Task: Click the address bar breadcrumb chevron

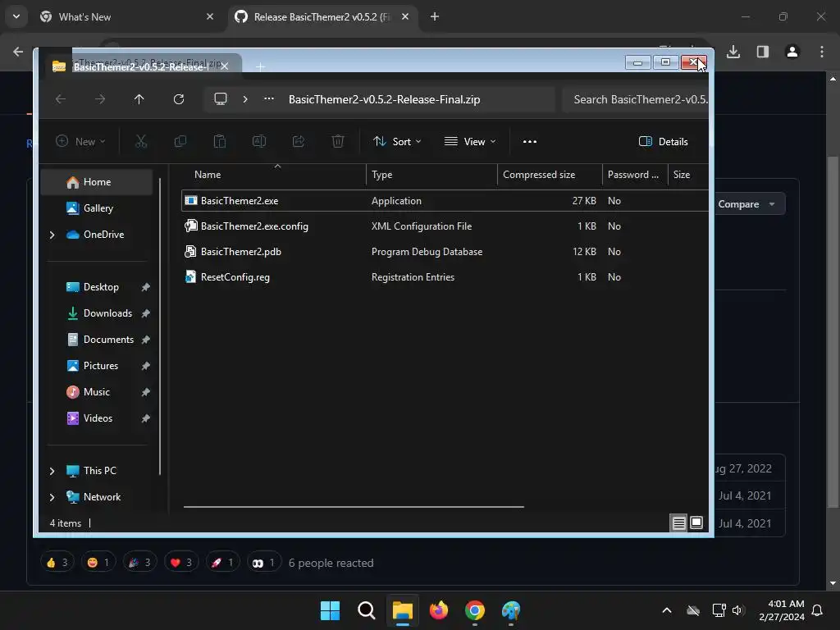Action: (245, 99)
